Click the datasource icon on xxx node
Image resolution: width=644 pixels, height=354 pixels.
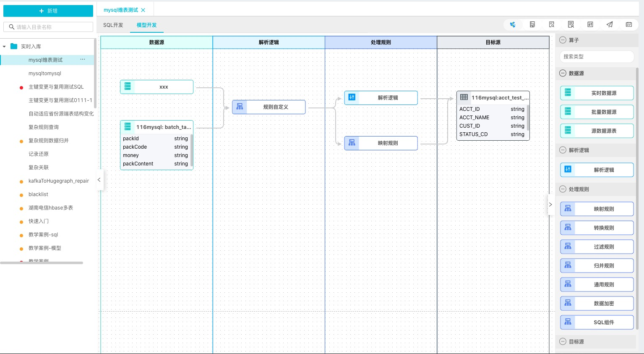click(128, 87)
